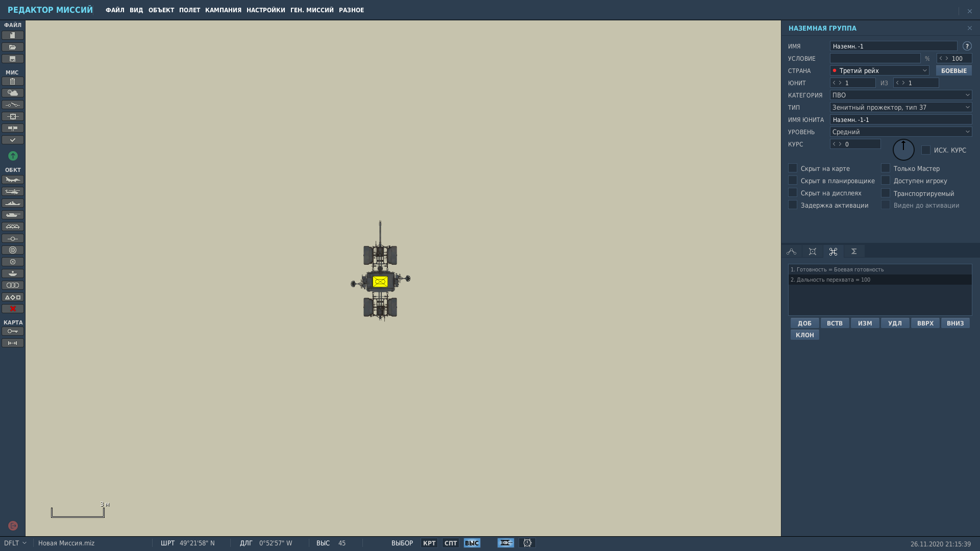The image size is (980, 551).
Task: Enable 'Скрыт в планировщике' checkbox
Action: point(793,180)
